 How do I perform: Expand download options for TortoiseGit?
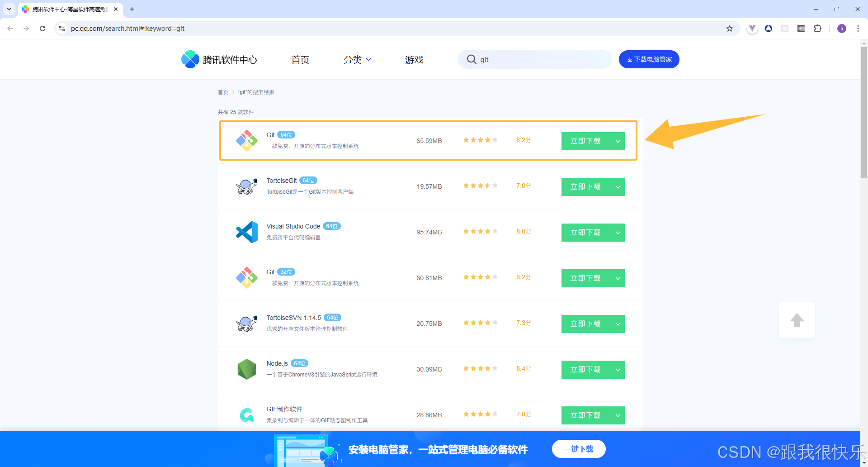pyautogui.click(x=618, y=187)
